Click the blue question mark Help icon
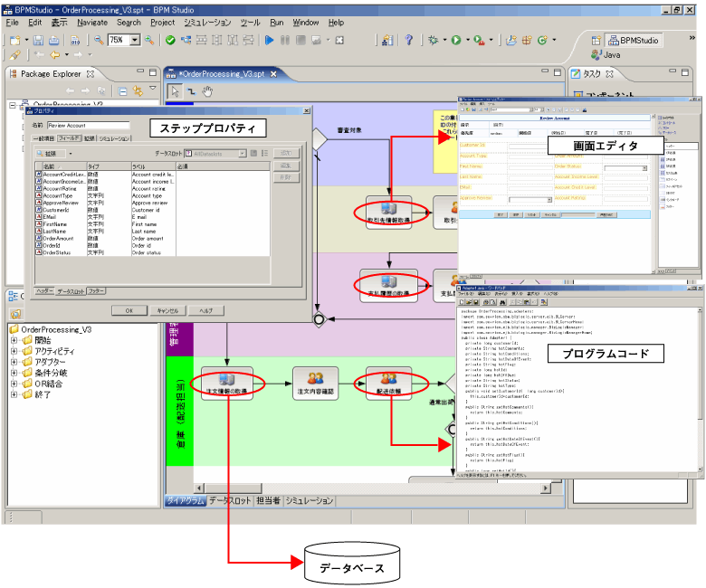Image resolution: width=706 pixels, height=588 pixels. (408, 40)
